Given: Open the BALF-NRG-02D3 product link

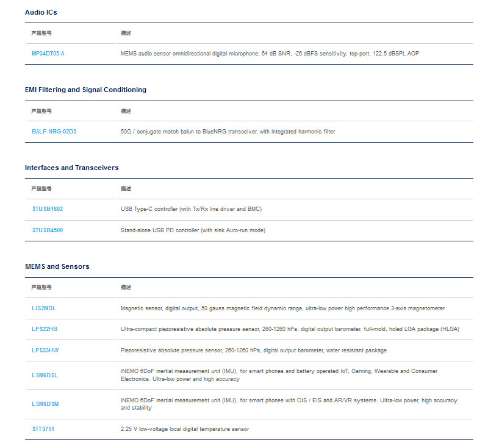Looking at the screenshot, I should (x=54, y=132).
